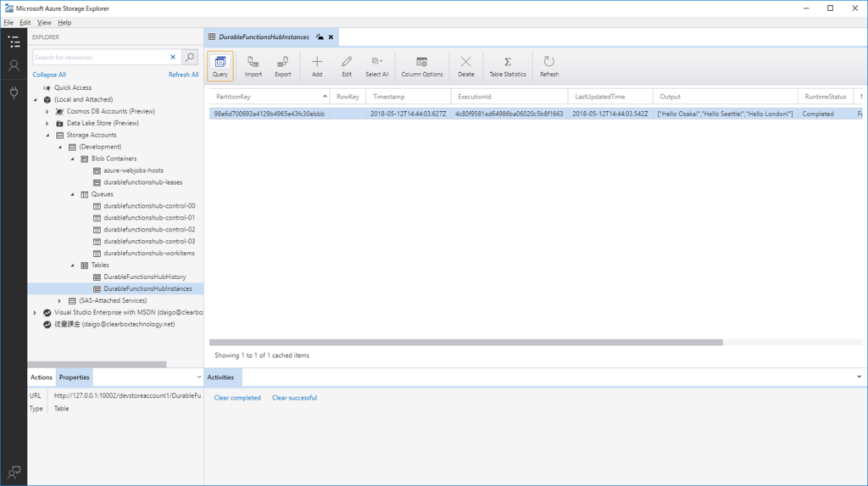Open the DurableFunctionsHubHistory table
868x486 pixels.
point(144,277)
